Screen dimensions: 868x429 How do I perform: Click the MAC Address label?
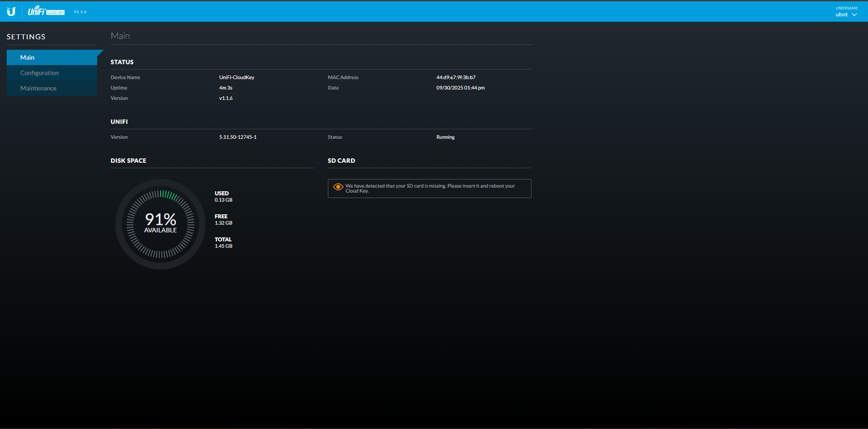point(343,78)
